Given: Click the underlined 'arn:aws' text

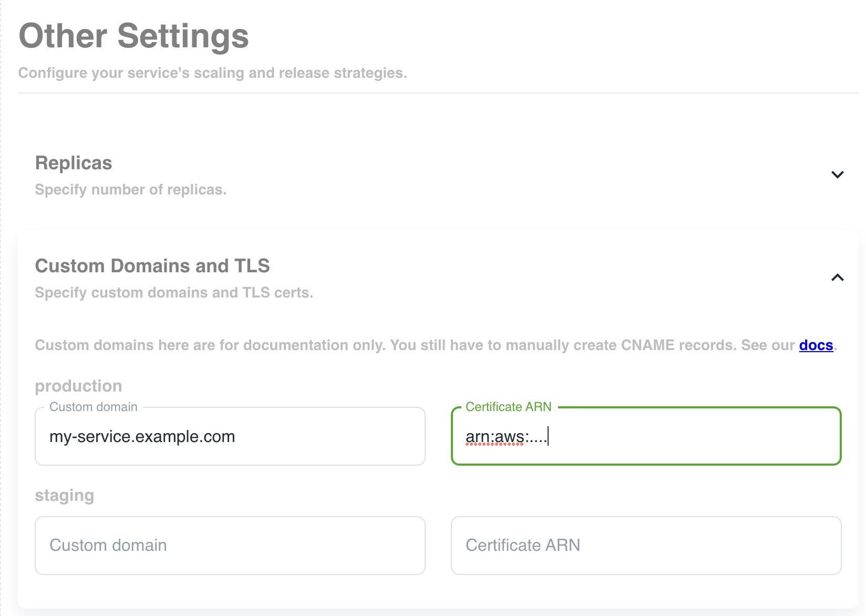Looking at the screenshot, I should click(494, 437).
